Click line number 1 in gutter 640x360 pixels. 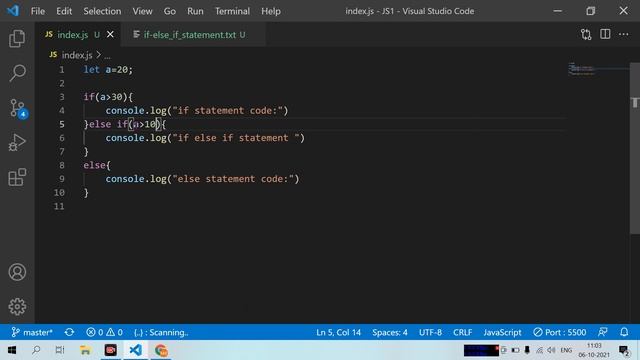pos(62,70)
